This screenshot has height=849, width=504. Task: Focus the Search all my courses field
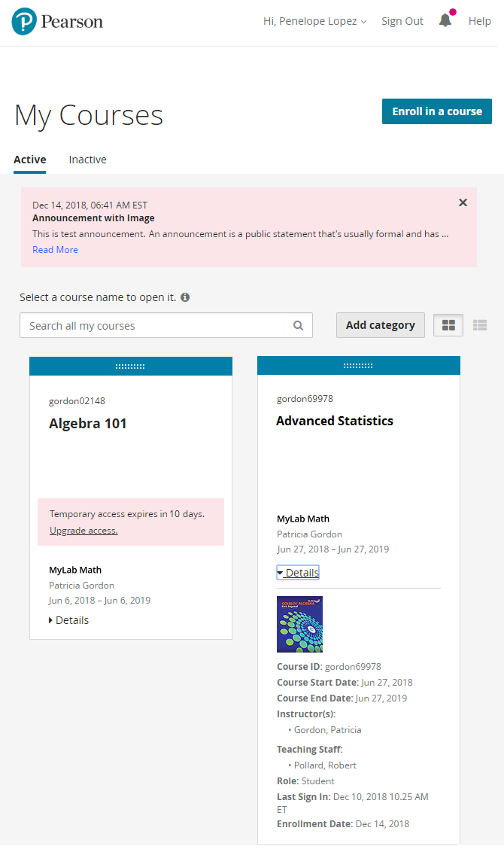[154, 326]
